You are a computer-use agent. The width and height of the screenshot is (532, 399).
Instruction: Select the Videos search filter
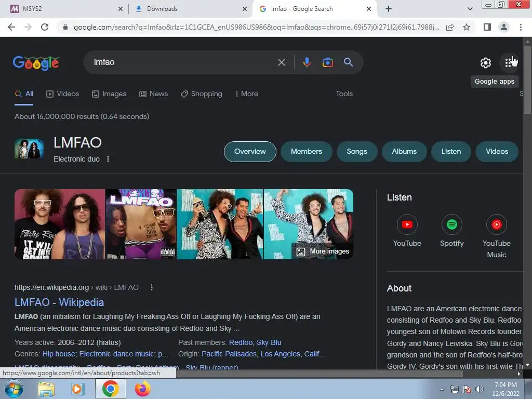point(62,94)
